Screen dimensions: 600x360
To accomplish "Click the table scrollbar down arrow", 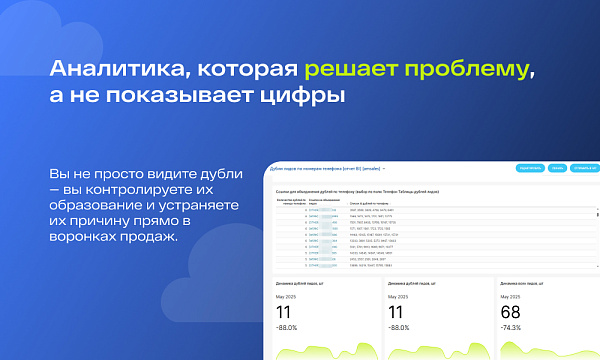I will point(598,266).
